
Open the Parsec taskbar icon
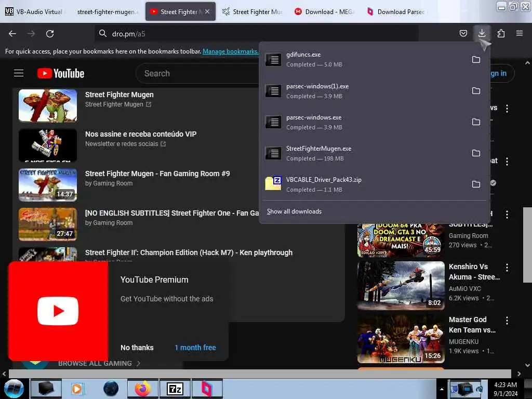point(207,389)
